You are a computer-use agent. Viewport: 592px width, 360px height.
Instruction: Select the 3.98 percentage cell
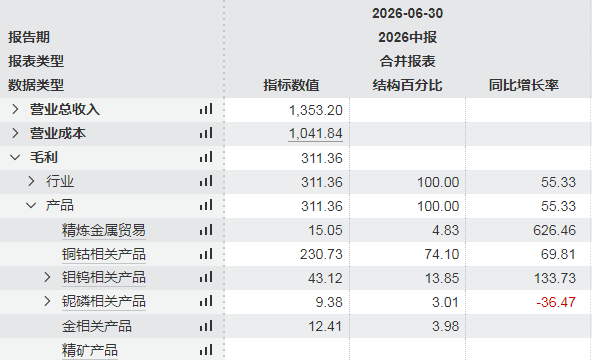tap(446, 326)
